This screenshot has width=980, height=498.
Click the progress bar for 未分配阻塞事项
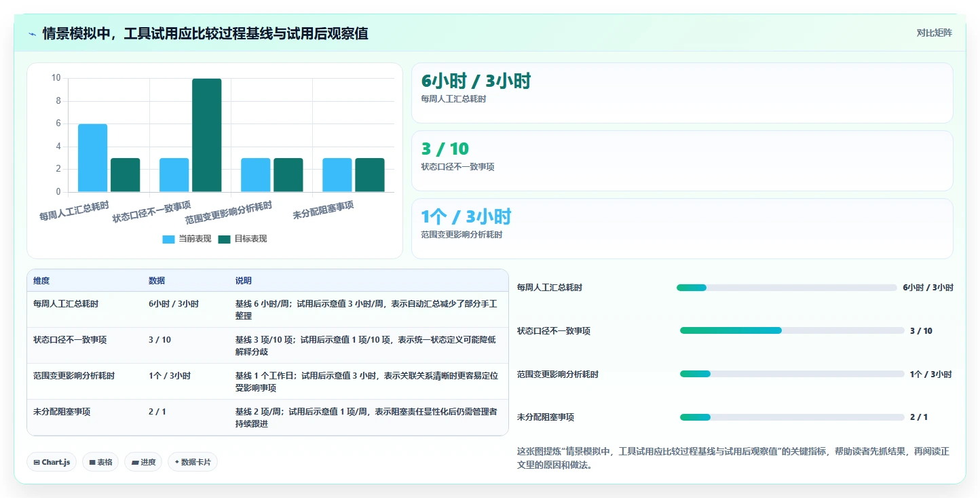point(792,417)
